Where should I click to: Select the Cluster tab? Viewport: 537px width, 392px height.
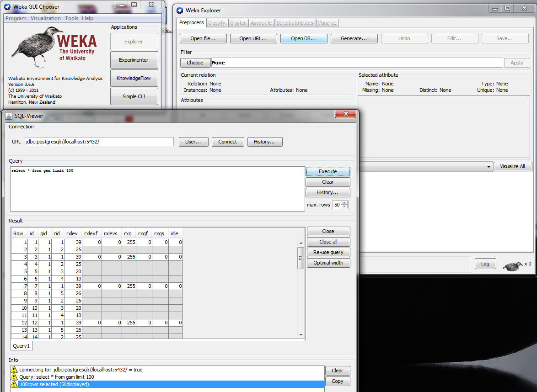(x=238, y=23)
